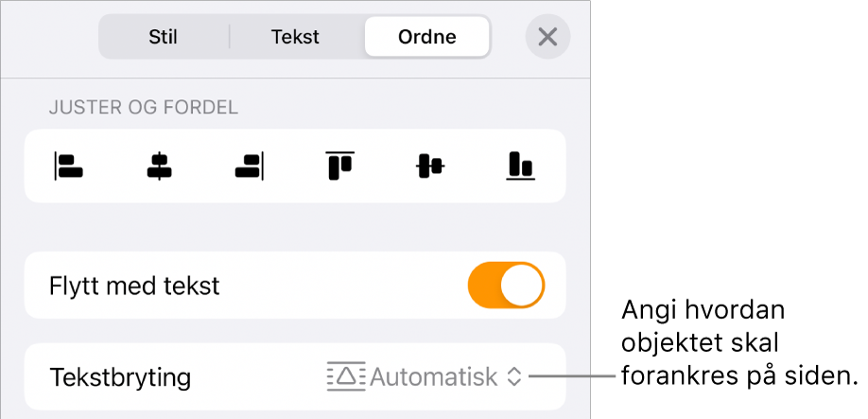The width and height of the screenshot is (868, 419).
Task: Select the Tekstbryting row label
Action: 120,377
